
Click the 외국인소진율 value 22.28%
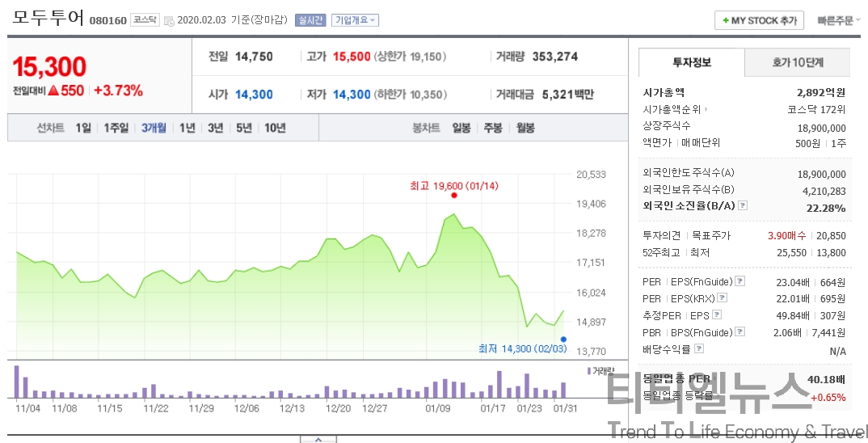tap(826, 209)
